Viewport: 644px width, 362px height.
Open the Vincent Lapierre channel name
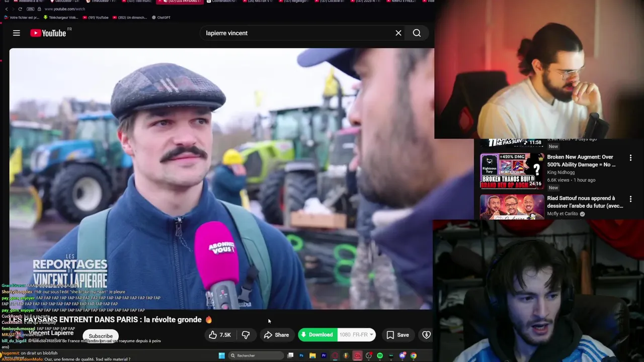[x=51, y=333]
